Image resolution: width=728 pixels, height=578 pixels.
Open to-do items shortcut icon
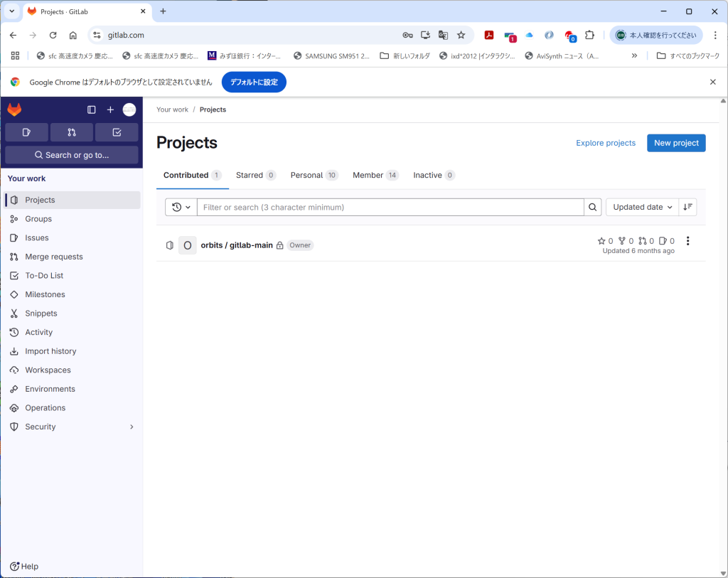pos(117,132)
